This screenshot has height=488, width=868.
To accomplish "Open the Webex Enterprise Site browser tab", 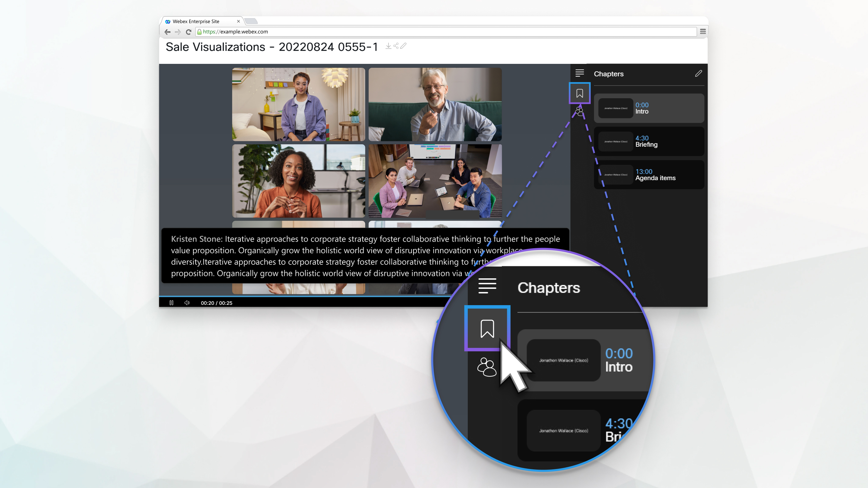I will (x=200, y=21).
